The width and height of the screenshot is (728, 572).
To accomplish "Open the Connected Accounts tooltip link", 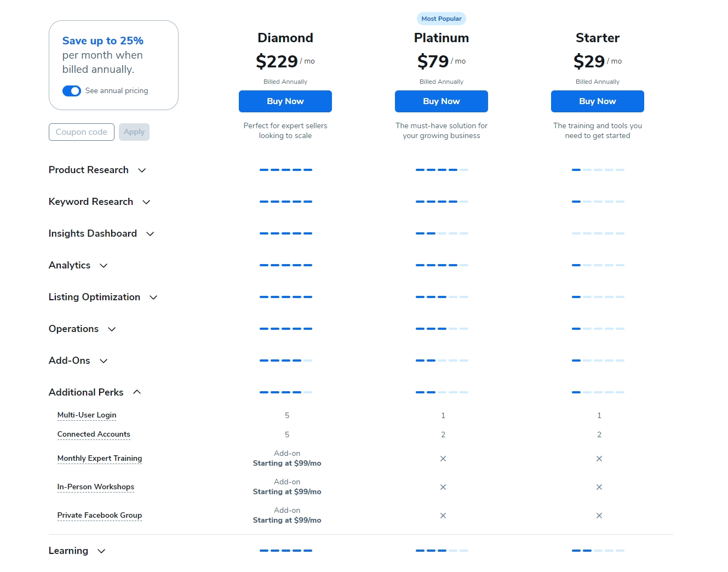I will pos(94,434).
